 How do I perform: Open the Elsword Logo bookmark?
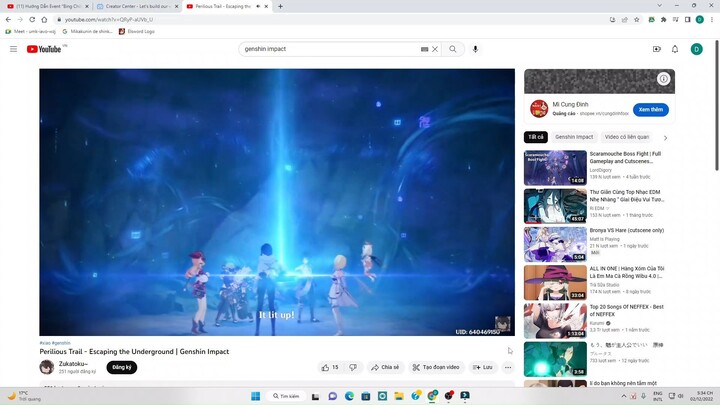click(137, 32)
